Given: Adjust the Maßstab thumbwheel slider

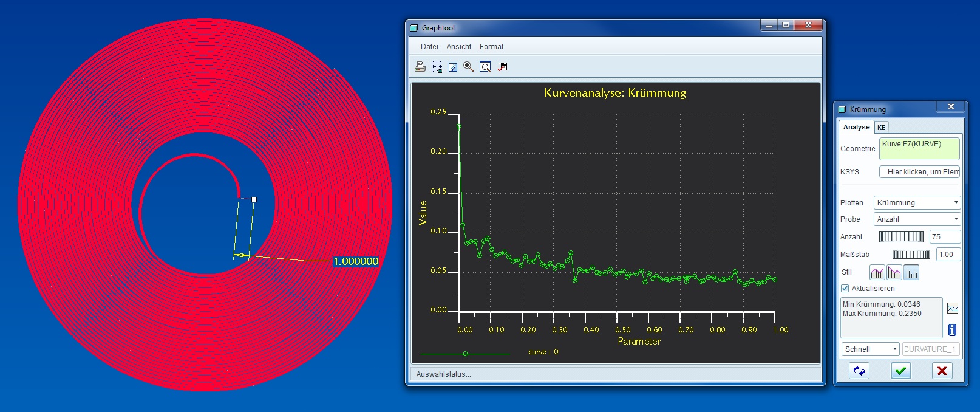Looking at the screenshot, I should 911,255.
